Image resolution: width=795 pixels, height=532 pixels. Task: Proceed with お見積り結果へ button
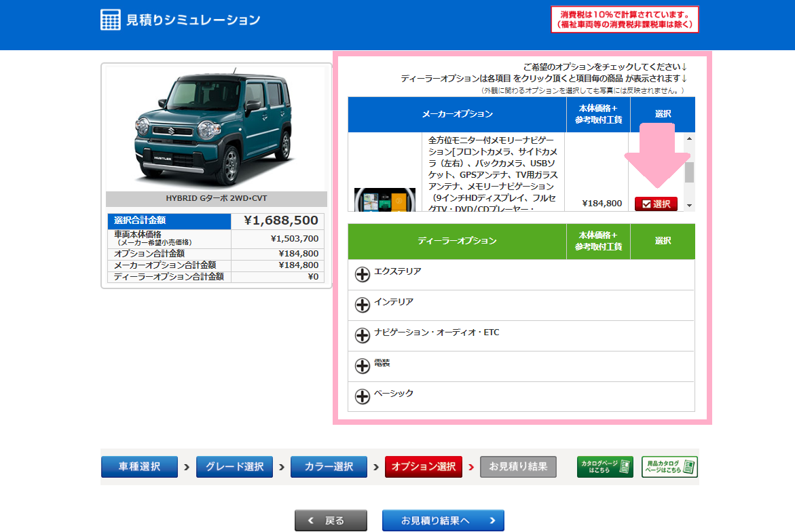pos(443,520)
